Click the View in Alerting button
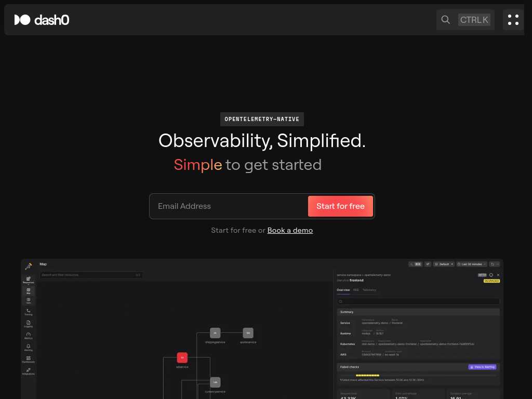This screenshot has height=399, width=532. coord(482,367)
